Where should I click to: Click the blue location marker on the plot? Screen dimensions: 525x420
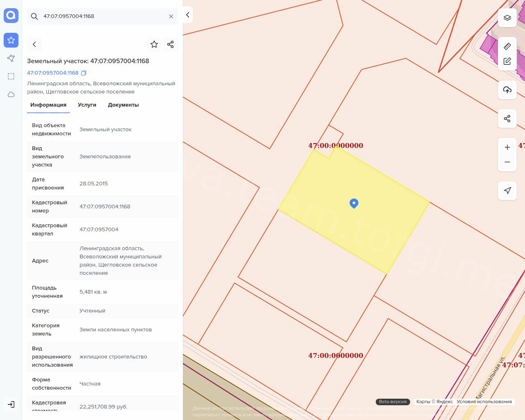click(x=354, y=203)
